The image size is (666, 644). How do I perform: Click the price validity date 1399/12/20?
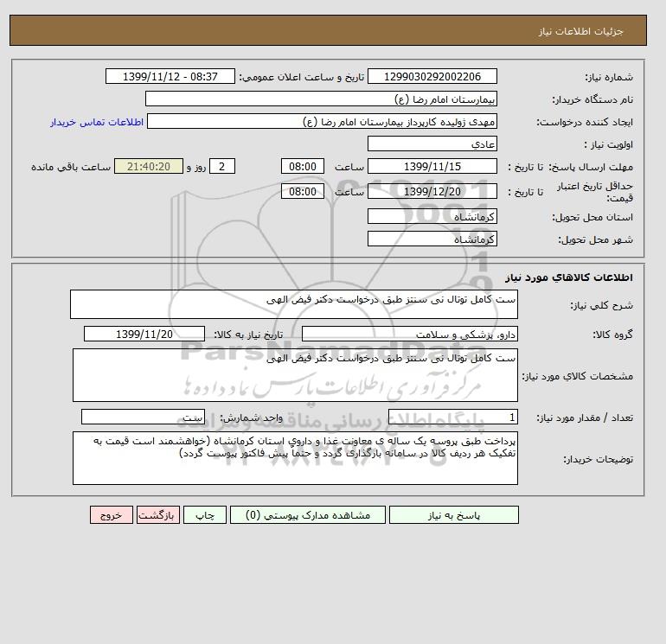coord(432,191)
